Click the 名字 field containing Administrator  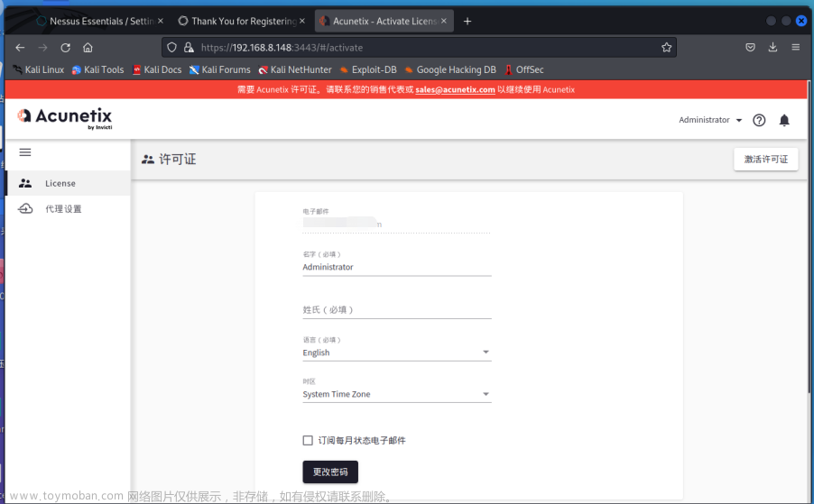coord(396,267)
